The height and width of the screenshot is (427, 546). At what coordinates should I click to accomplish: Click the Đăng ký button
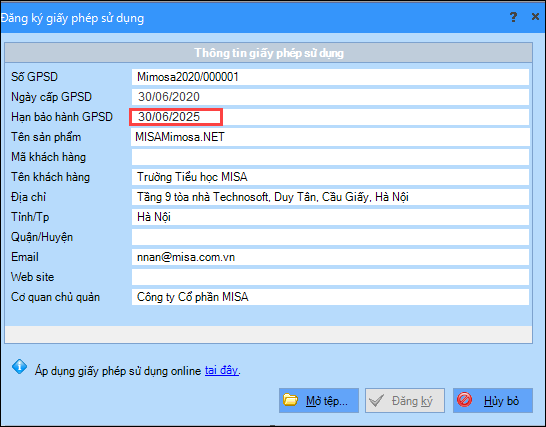click(x=405, y=401)
